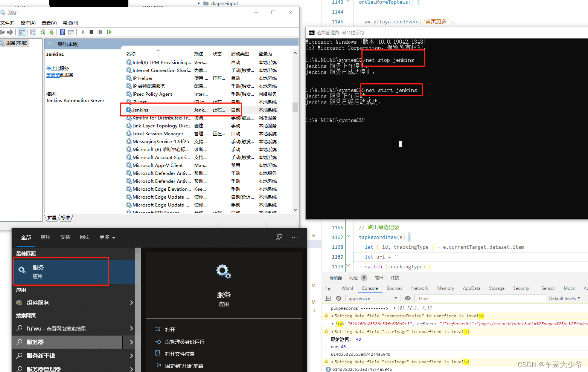Open Properties icon in Services toolbar
The width and height of the screenshot is (588, 372).
pos(34,32)
